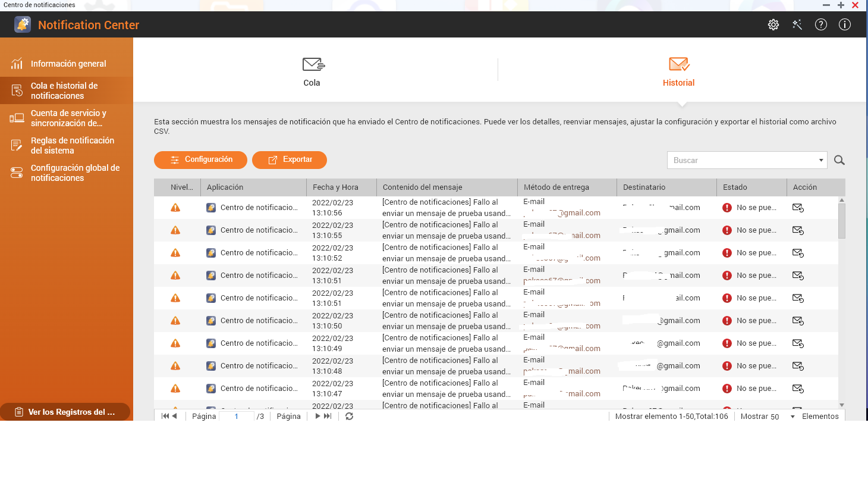
Task: Select the Historial tab
Action: [x=678, y=72]
